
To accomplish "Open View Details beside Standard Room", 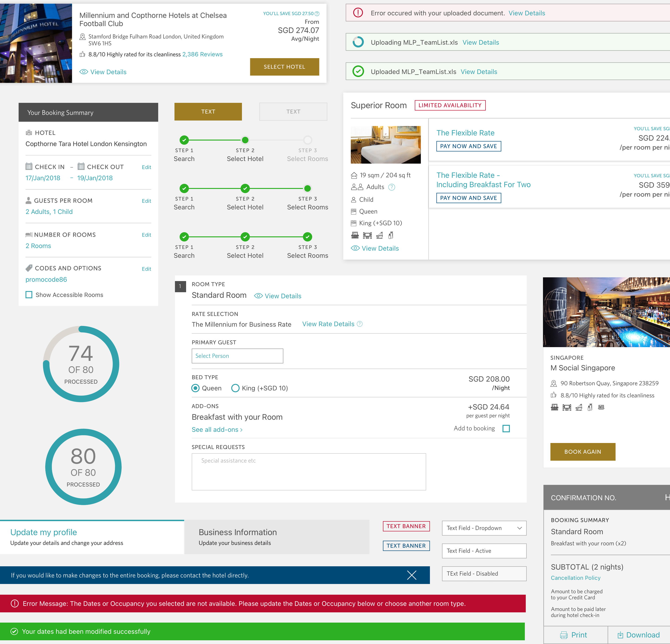I will (x=278, y=296).
